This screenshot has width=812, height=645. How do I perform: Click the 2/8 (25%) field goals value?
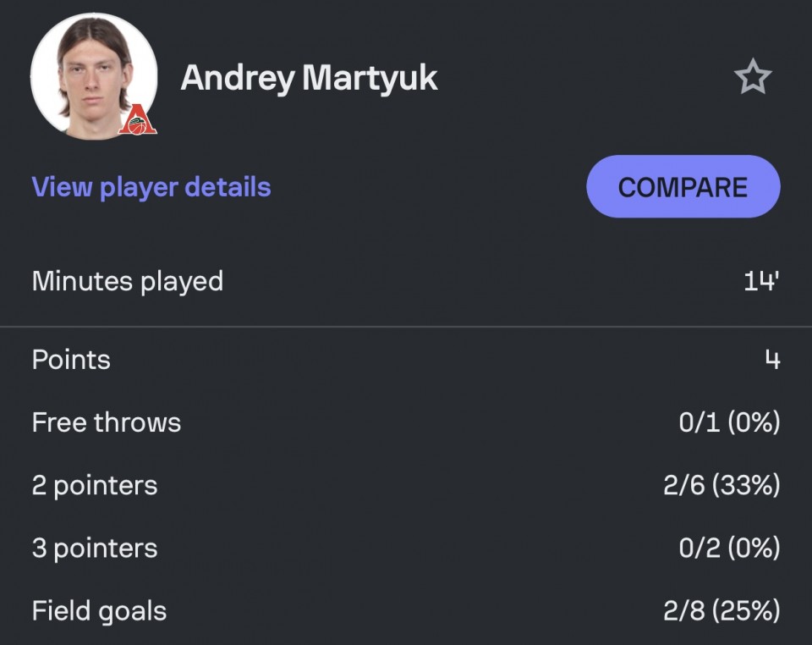click(x=721, y=611)
